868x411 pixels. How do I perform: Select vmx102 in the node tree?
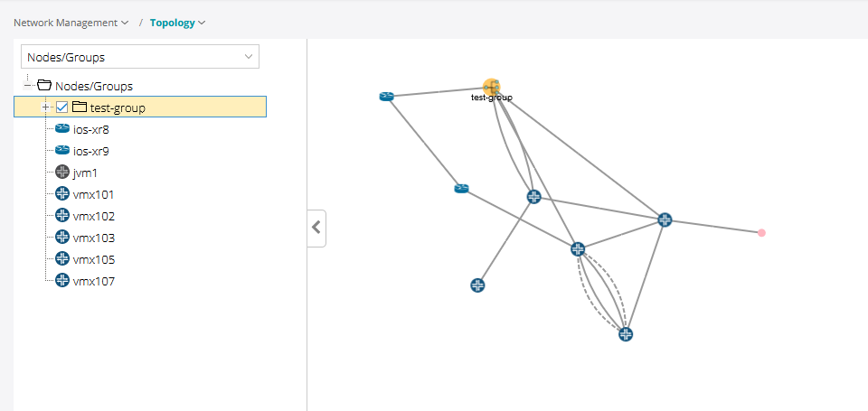93,216
